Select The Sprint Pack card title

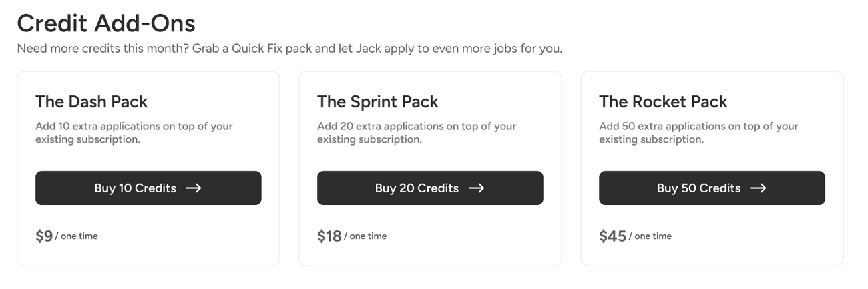(x=378, y=102)
